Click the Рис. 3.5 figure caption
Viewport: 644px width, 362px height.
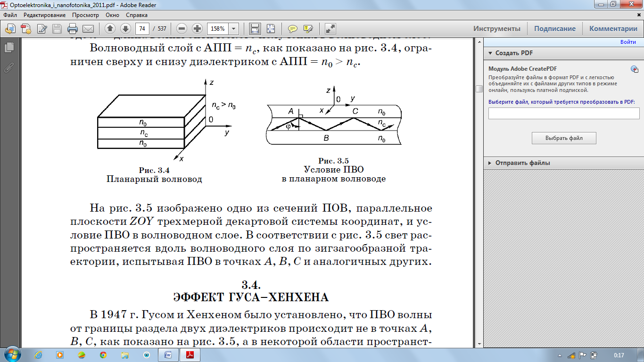(x=333, y=161)
